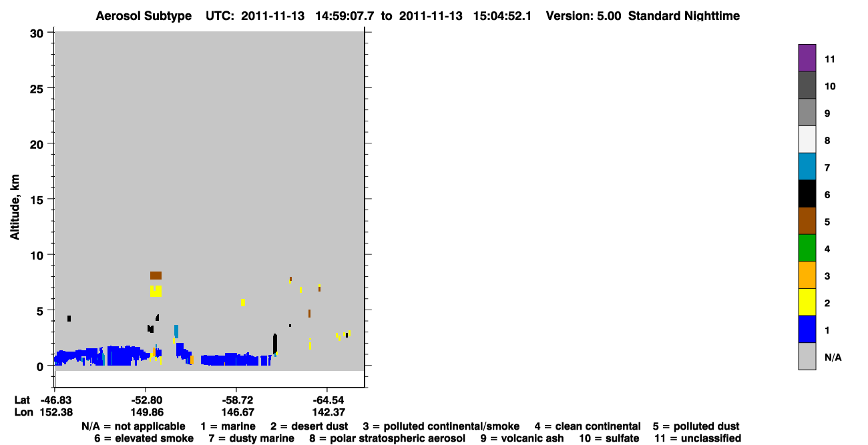Screen dimensions: 868x445
Task: Click the latitude value -58.72
Action: coord(237,400)
